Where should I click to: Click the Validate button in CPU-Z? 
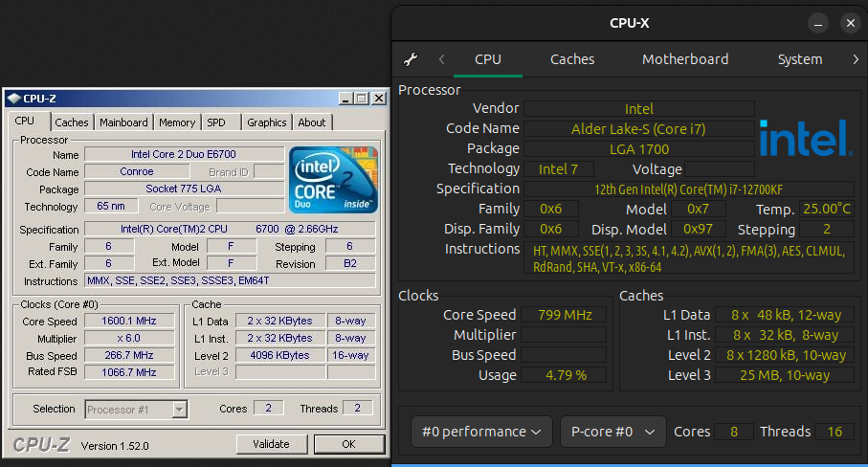pos(271,444)
